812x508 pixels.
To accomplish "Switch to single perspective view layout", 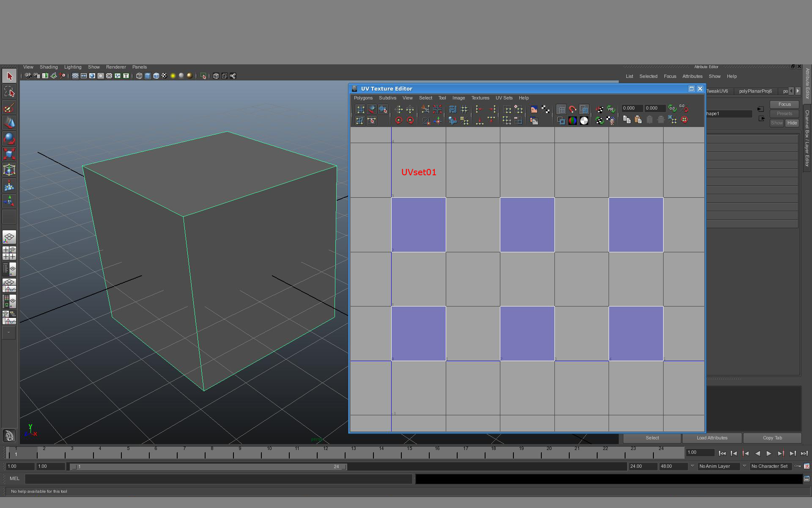I will click(9, 237).
